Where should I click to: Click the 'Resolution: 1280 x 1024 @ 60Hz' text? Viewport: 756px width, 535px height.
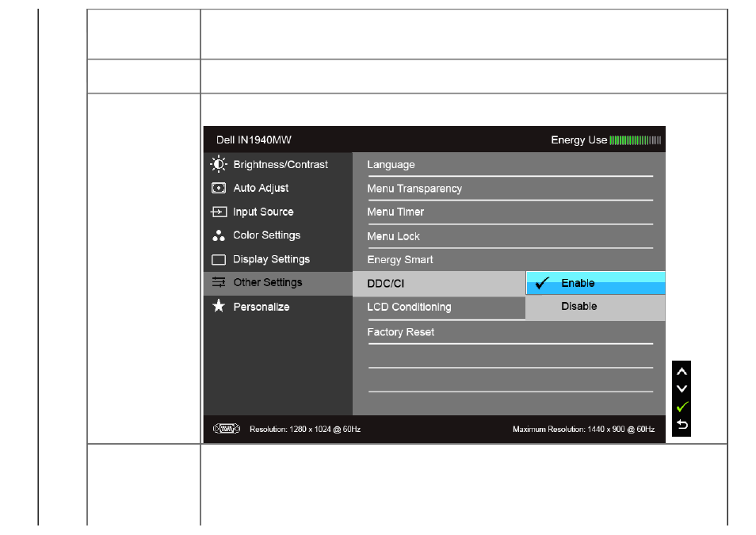(x=305, y=430)
